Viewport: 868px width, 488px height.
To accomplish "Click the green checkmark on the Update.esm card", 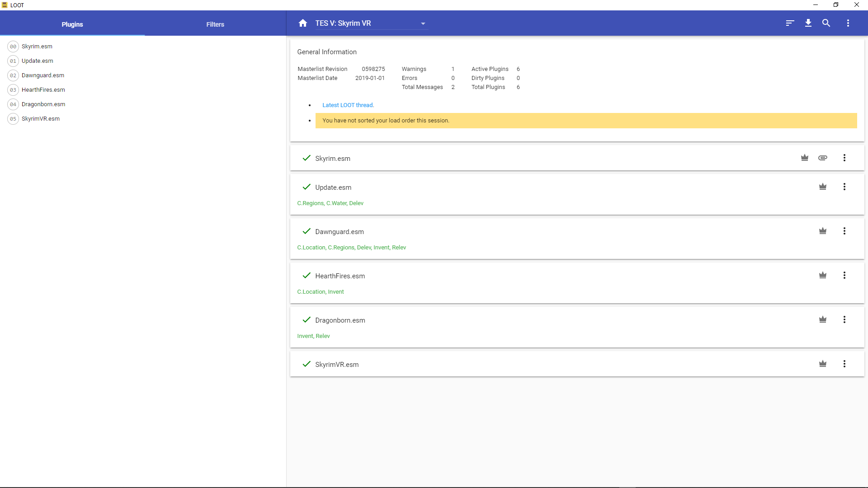I will tap(307, 187).
